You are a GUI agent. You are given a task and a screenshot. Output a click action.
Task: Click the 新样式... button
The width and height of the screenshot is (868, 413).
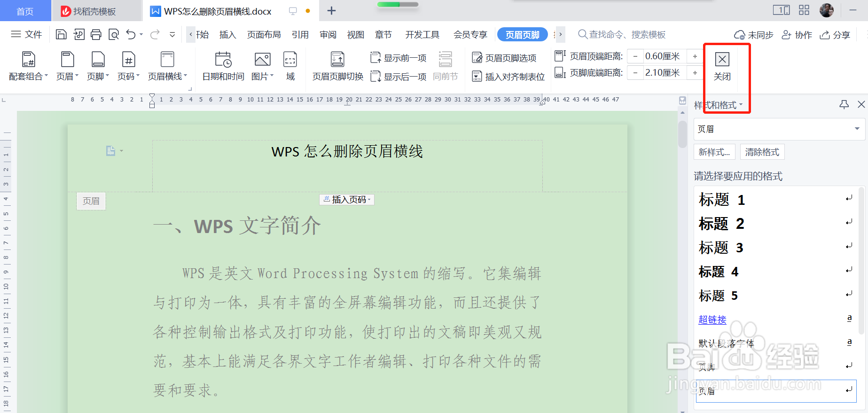(714, 152)
